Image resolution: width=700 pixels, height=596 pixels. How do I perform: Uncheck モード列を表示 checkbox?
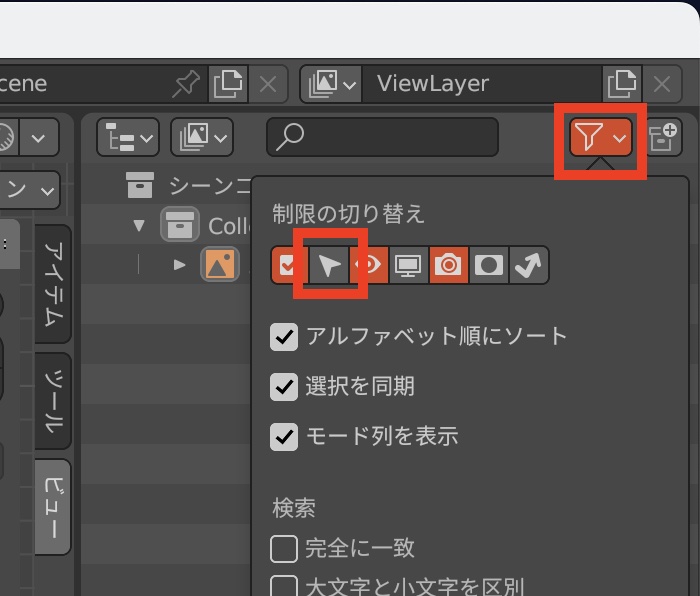click(285, 436)
